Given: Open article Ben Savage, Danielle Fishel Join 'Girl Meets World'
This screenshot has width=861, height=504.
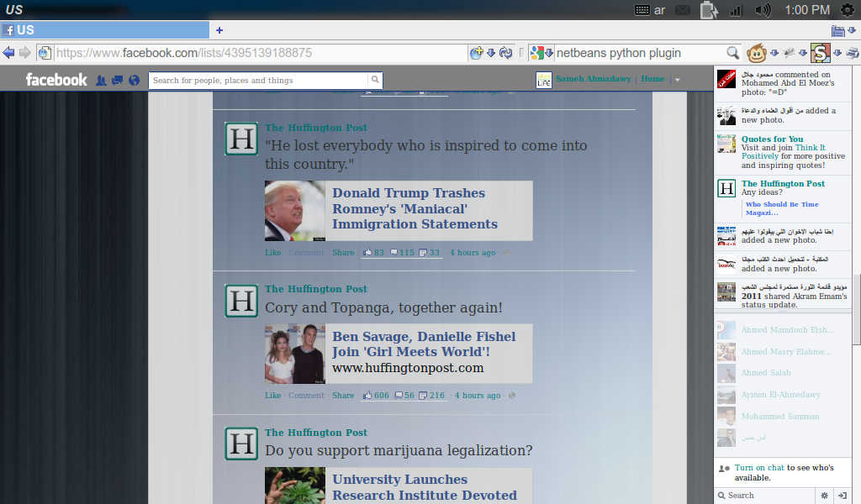Looking at the screenshot, I should point(424,344).
